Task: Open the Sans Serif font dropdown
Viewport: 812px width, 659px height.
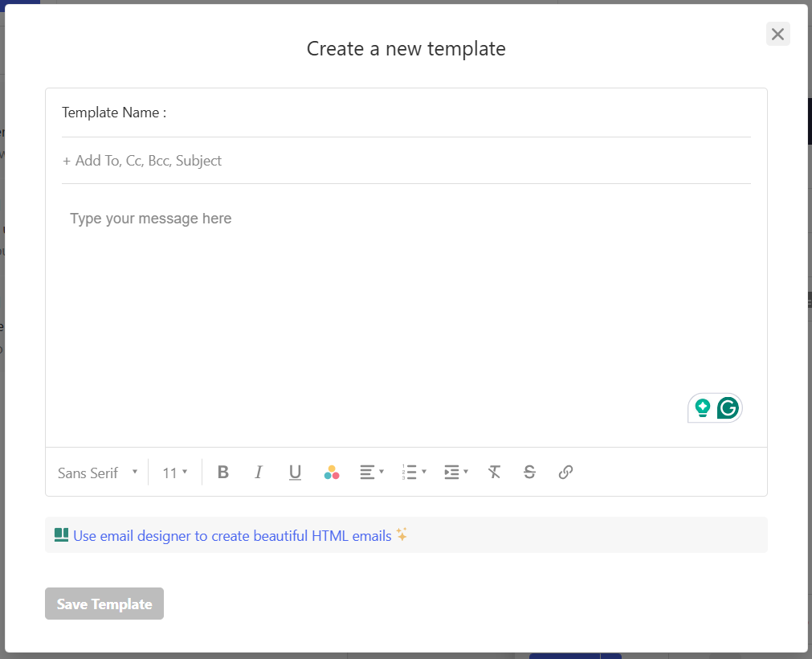Action: pos(97,473)
